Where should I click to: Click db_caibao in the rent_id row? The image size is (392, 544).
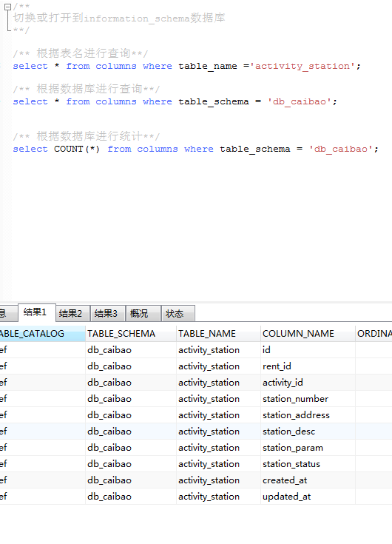click(x=131, y=366)
